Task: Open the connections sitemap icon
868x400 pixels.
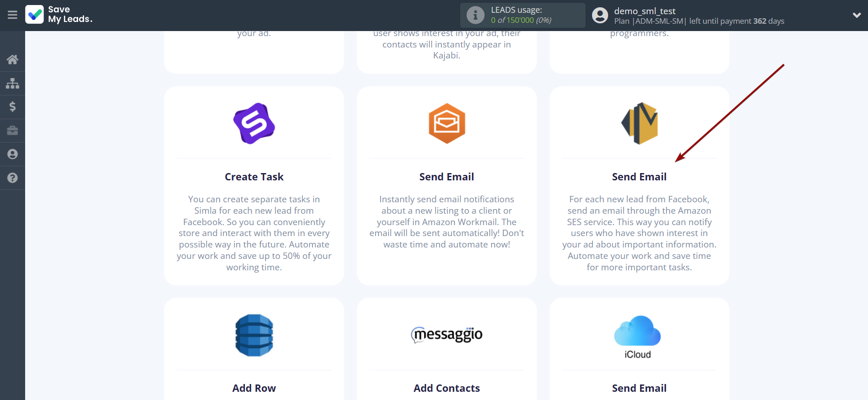Action: tap(12, 83)
